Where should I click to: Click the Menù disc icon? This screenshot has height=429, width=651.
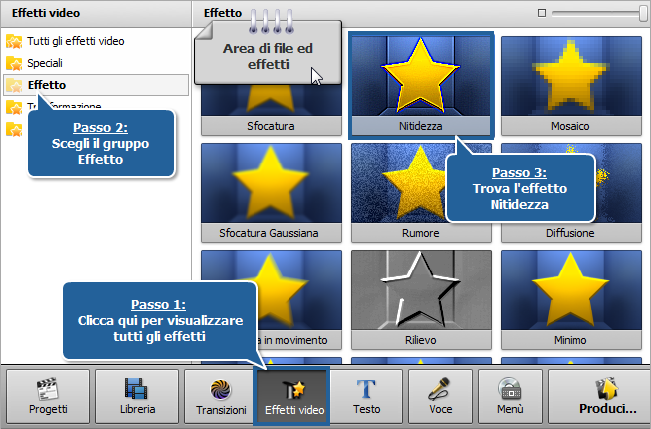pos(510,389)
